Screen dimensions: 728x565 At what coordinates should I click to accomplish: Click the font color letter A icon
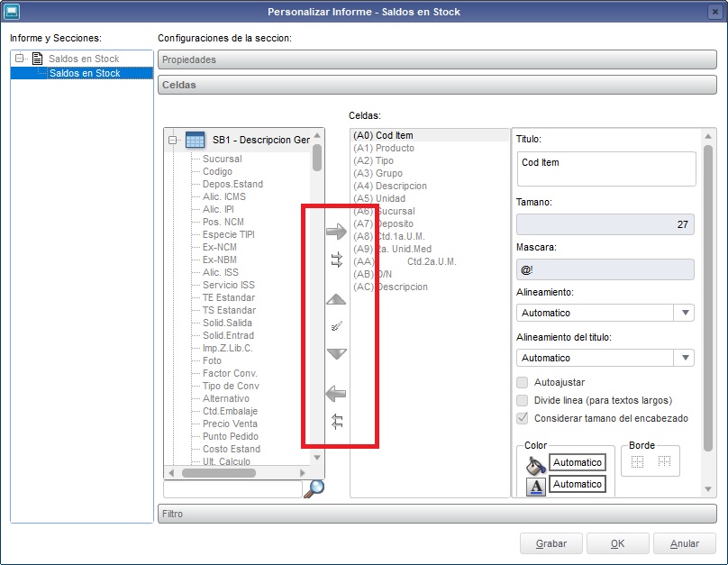(536, 486)
